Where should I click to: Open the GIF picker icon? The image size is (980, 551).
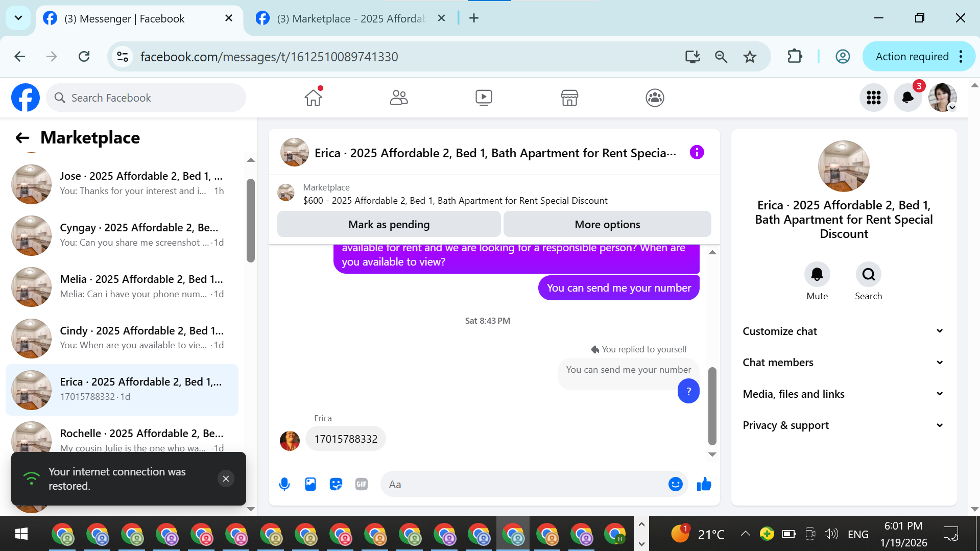pos(362,484)
